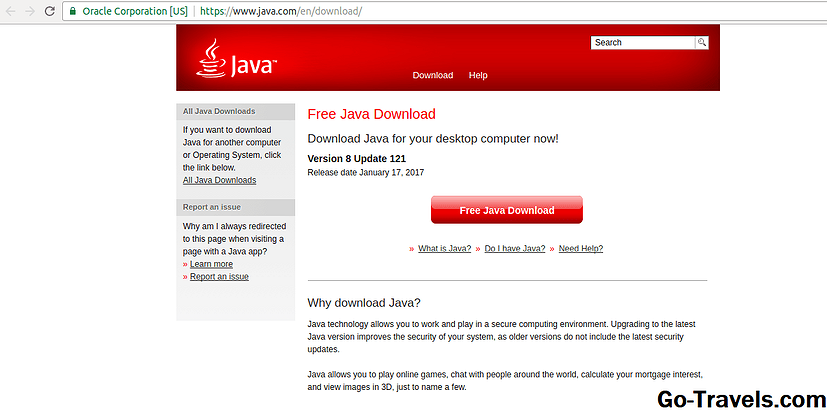
Task: Click the browser address bar URL
Action: point(281,11)
